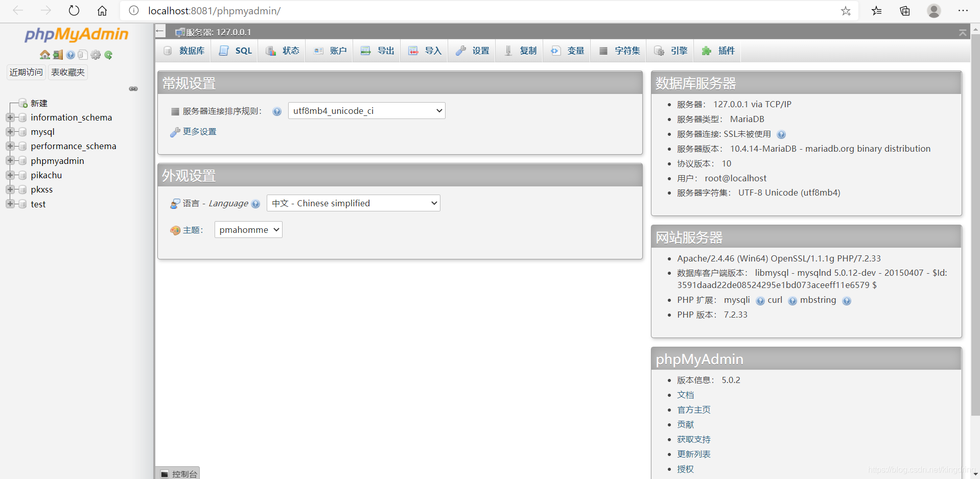Open the 状态 tab

point(283,51)
